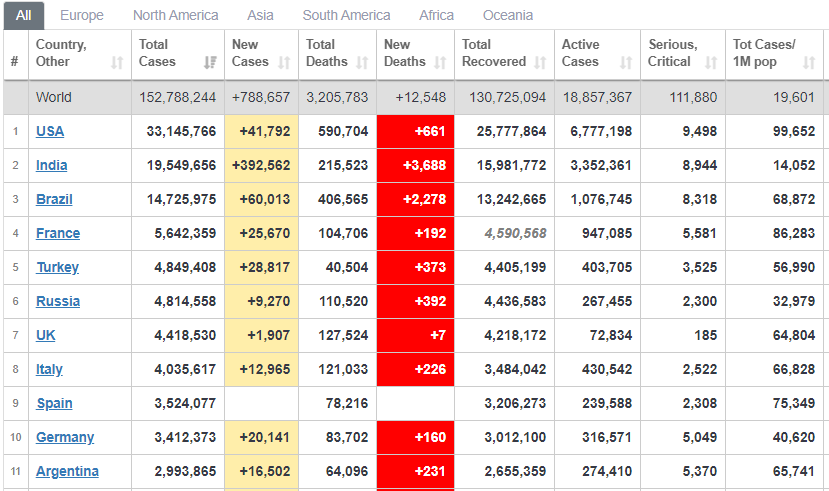Image resolution: width=829 pixels, height=491 pixels.
Task: Switch to the Oceania tab
Action: click(508, 15)
